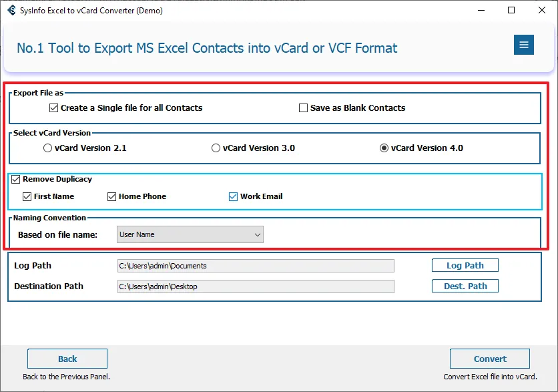
Task: Toggle Home Phone duplicacy checkbox
Action: 112,196
